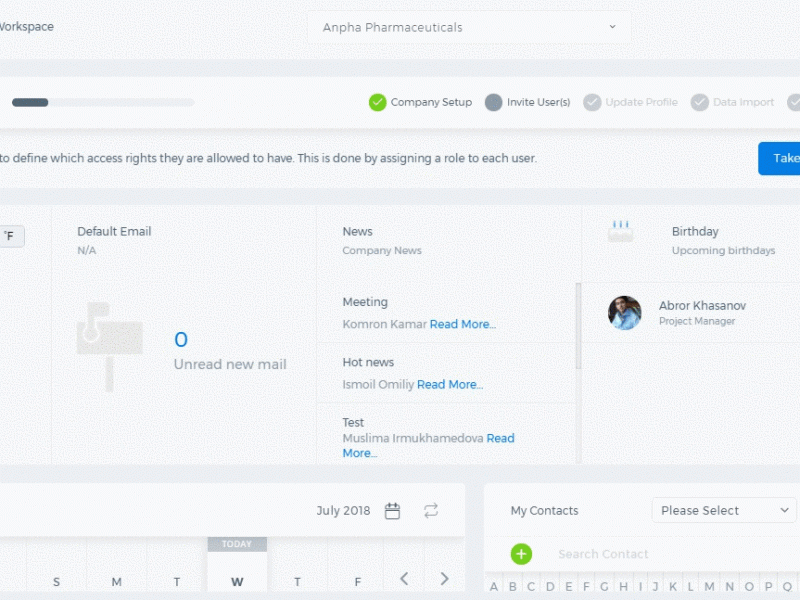Filter contacts by letter C
The image size is (800, 600).
pyautogui.click(x=531, y=587)
